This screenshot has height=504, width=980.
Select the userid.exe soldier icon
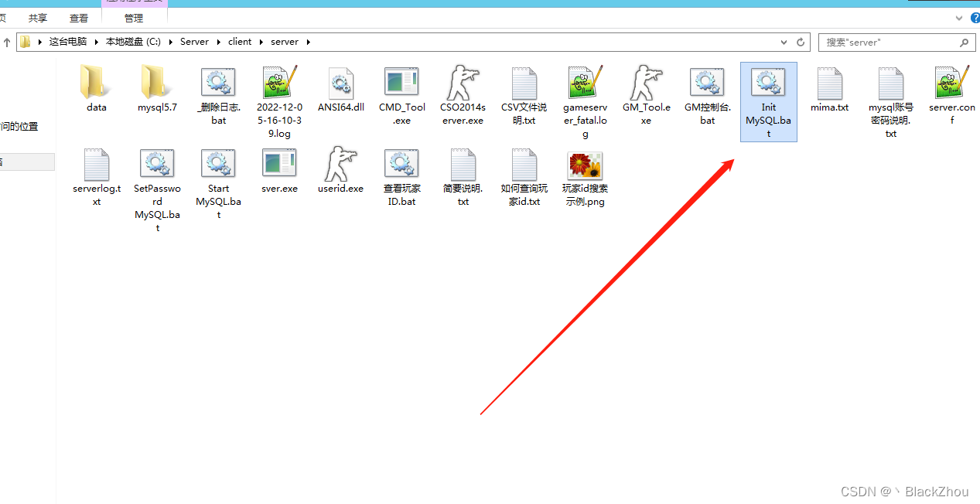340,163
